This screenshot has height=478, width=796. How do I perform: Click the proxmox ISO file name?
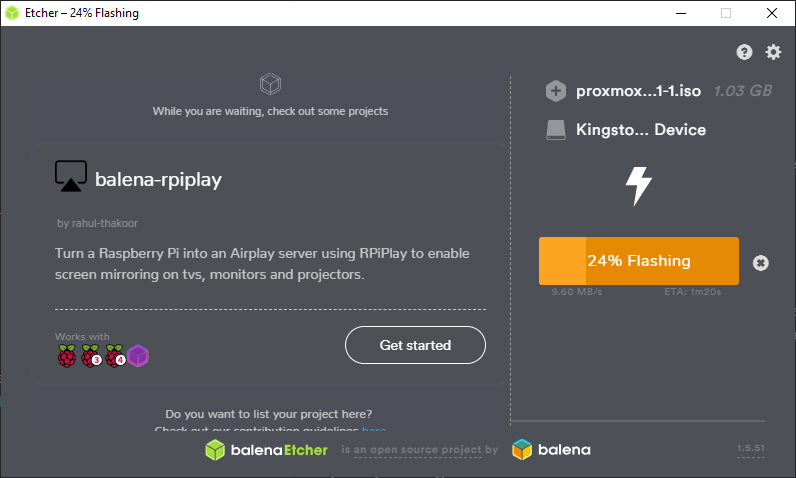point(638,91)
